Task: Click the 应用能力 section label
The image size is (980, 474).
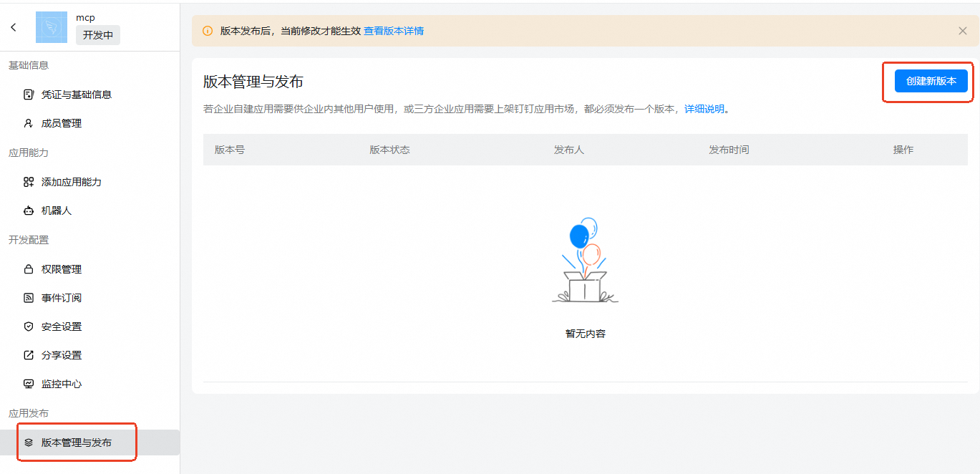Action: 29,153
